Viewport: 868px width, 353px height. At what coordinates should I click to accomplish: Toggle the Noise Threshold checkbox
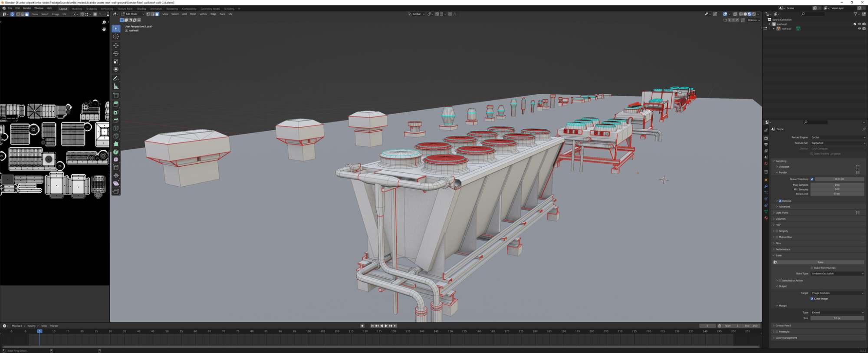812,179
